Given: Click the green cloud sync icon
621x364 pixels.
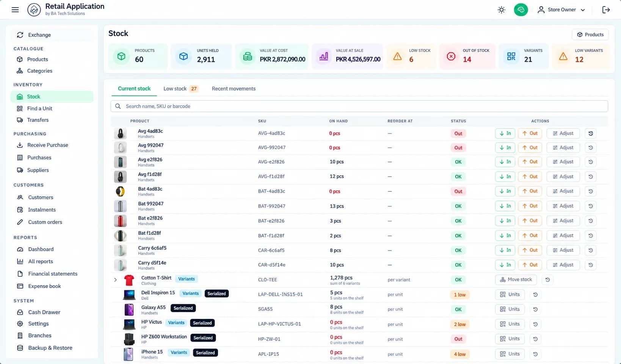Looking at the screenshot, I should [521, 10].
